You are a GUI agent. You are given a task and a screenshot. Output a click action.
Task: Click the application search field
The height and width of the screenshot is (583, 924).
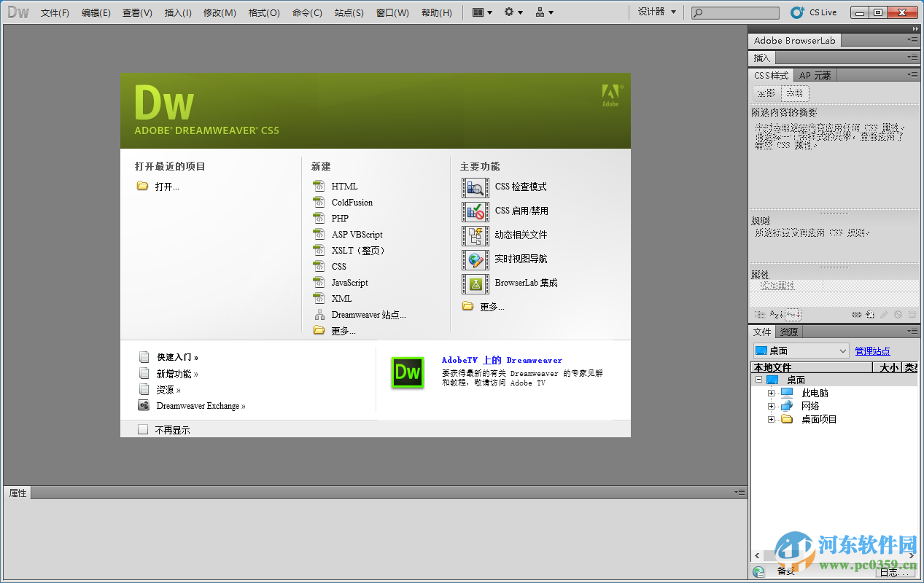click(734, 12)
